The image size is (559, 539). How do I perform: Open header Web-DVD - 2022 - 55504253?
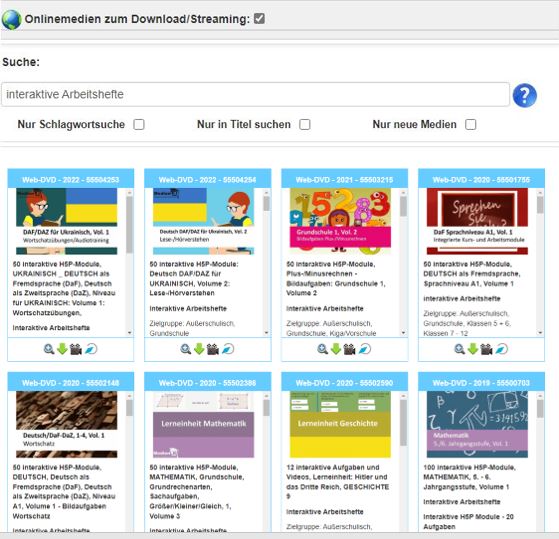point(71,179)
